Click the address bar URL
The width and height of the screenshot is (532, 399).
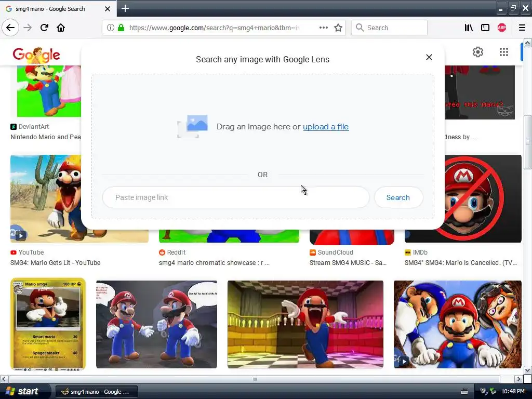[x=214, y=28]
